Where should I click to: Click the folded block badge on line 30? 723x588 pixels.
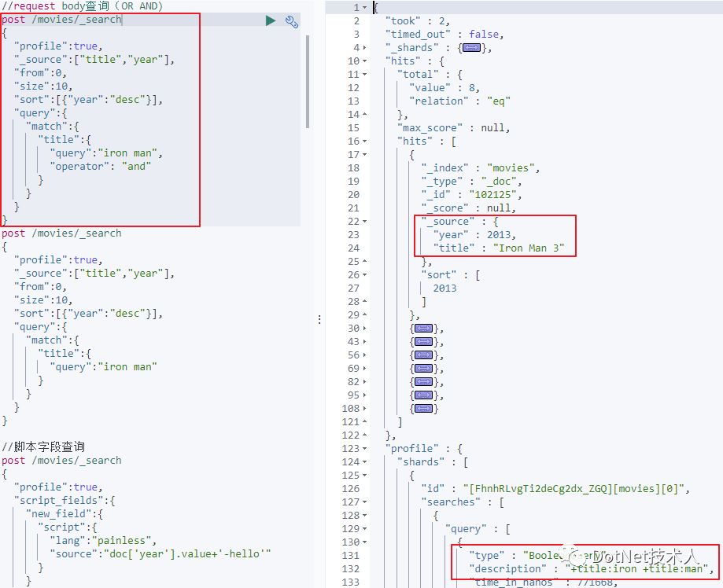point(423,328)
